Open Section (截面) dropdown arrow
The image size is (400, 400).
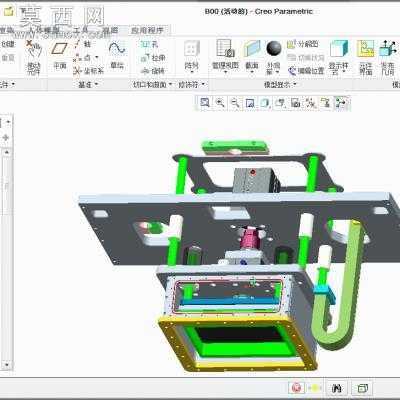pyautogui.click(x=252, y=72)
